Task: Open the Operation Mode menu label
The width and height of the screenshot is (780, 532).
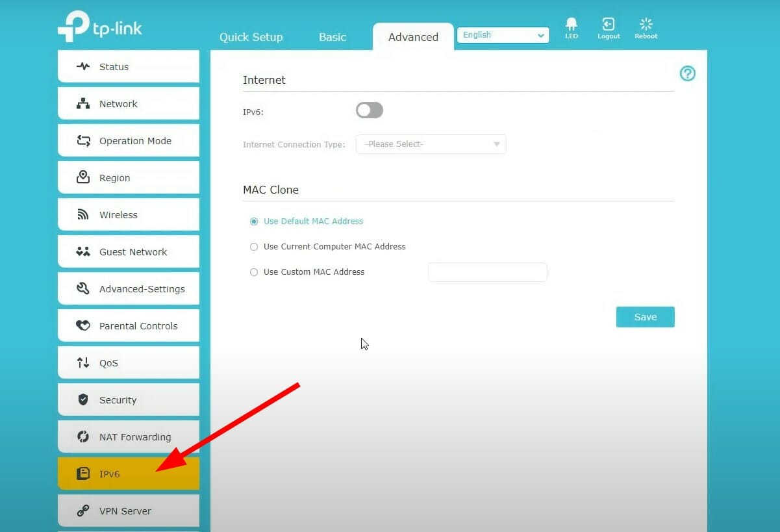Action: point(135,141)
